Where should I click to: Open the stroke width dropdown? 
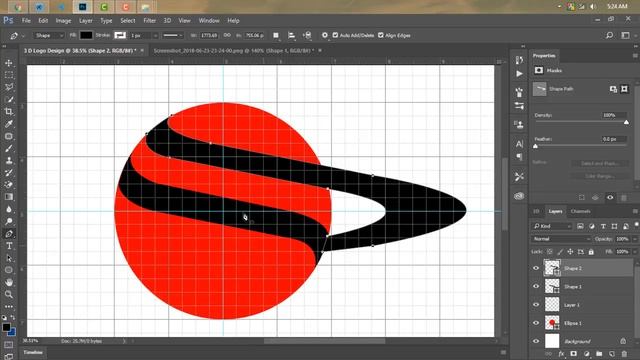point(155,36)
